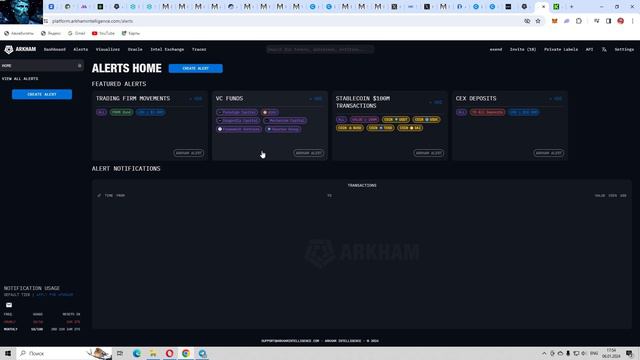
Task: Add the Trading Firm Movements featured alert
Action: tap(196, 98)
